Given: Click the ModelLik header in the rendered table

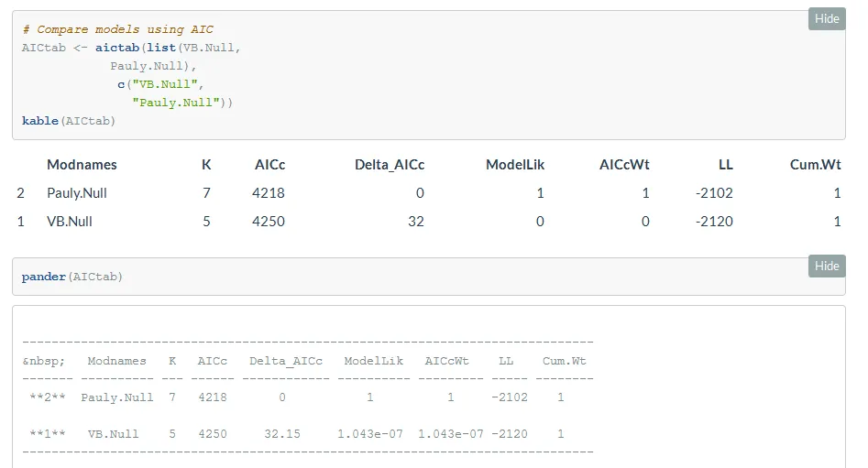Looking at the screenshot, I should tap(515, 165).
